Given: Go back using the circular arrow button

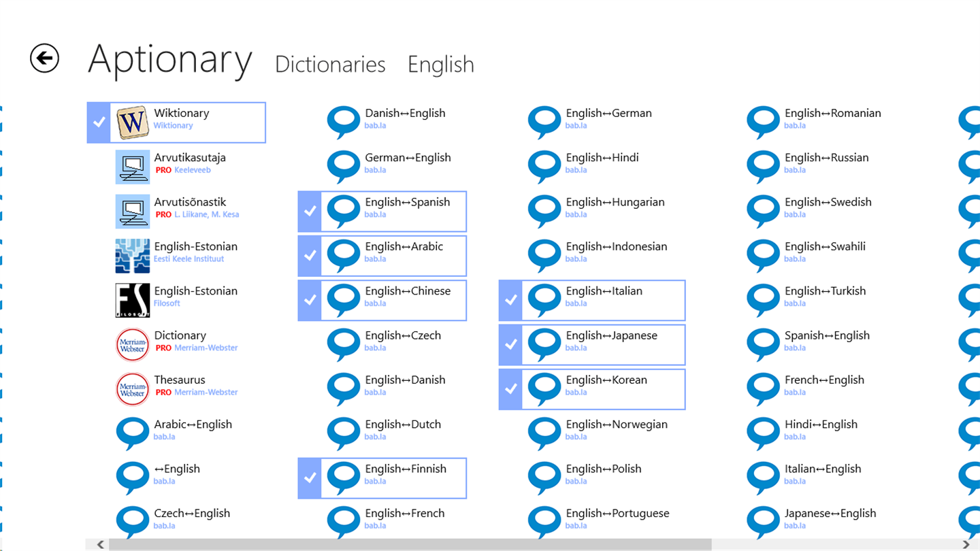Looking at the screenshot, I should tap(45, 58).
